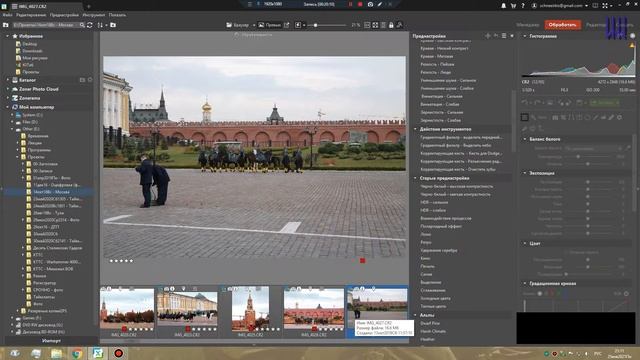Switch to Браузер view
Image resolution: width=640 pixels, height=360 pixels.
238,25
